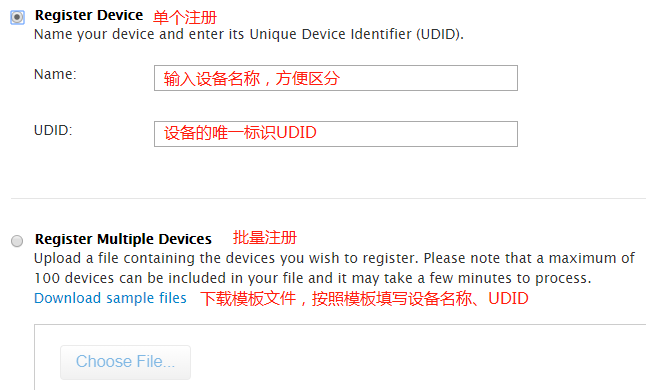Click the red 单个注册 annotation
646x390 pixels.
tap(185, 17)
